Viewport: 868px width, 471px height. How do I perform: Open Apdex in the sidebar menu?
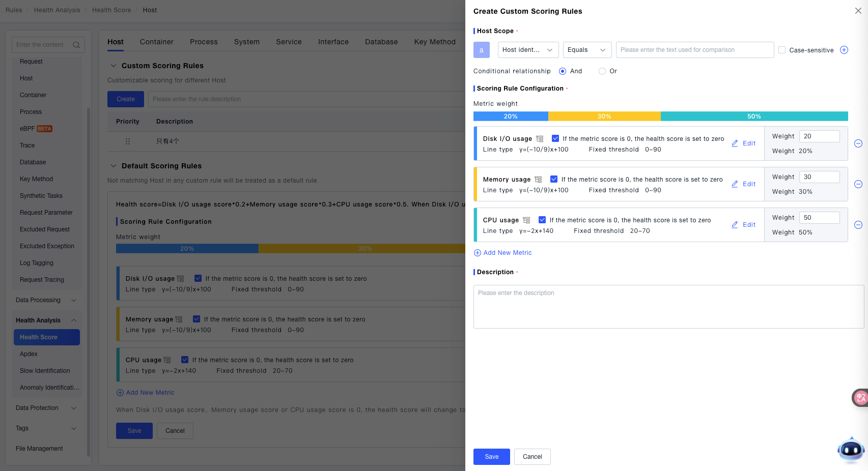click(x=29, y=354)
